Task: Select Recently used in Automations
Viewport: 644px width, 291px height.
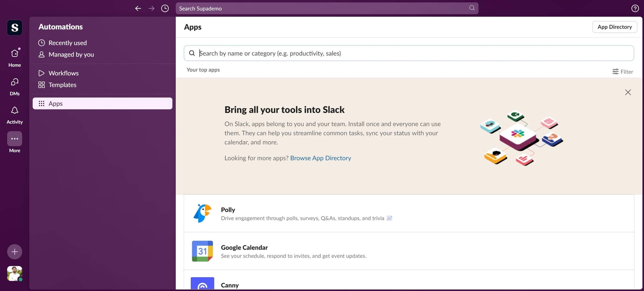Action: click(x=67, y=43)
